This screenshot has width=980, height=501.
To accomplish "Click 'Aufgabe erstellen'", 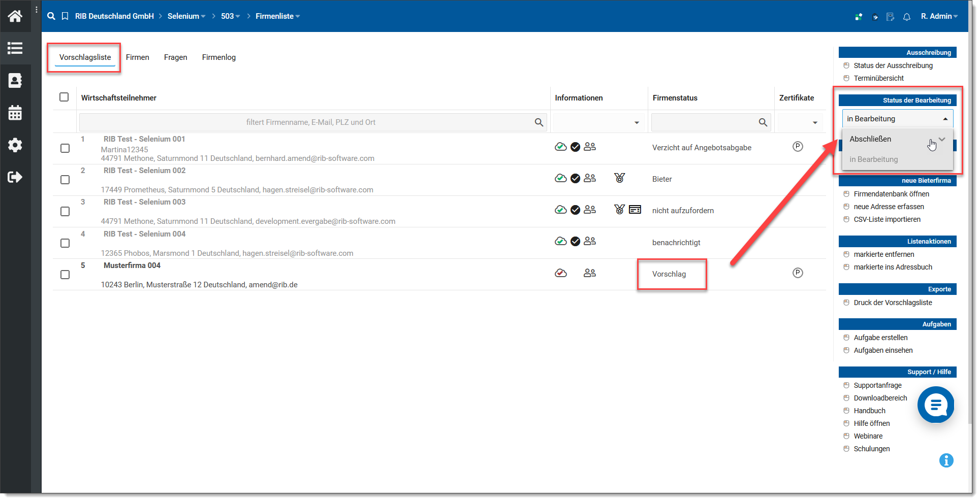I will click(x=881, y=338).
